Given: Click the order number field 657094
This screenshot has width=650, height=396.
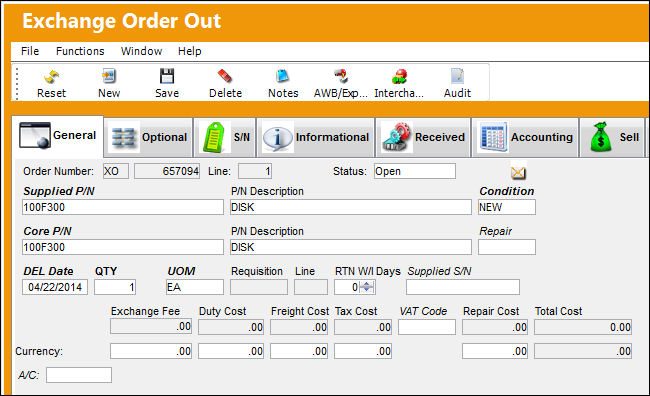Looking at the screenshot, I should (167, 171).
